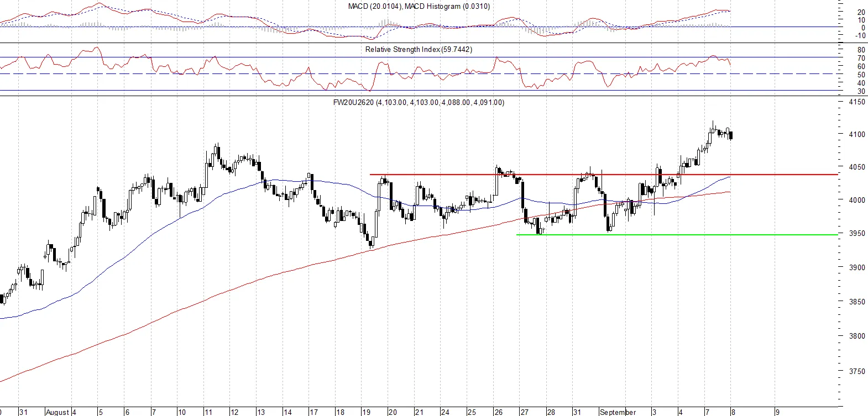This screenshot has width=868, height=416.
Task: Select the 3900 price axis label
Action: (x=857, y=267)
